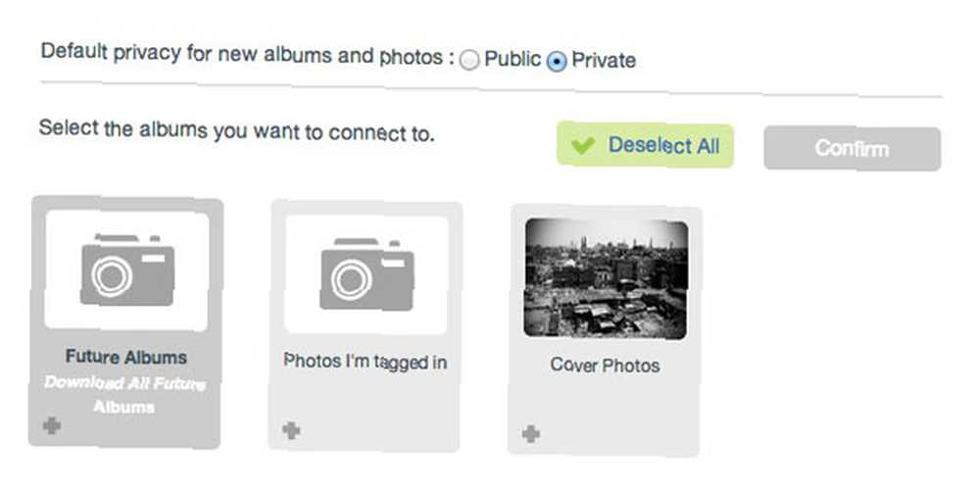
Task: Click the plus icon on the Cover Photos card
Action: [x=530, y=434]
